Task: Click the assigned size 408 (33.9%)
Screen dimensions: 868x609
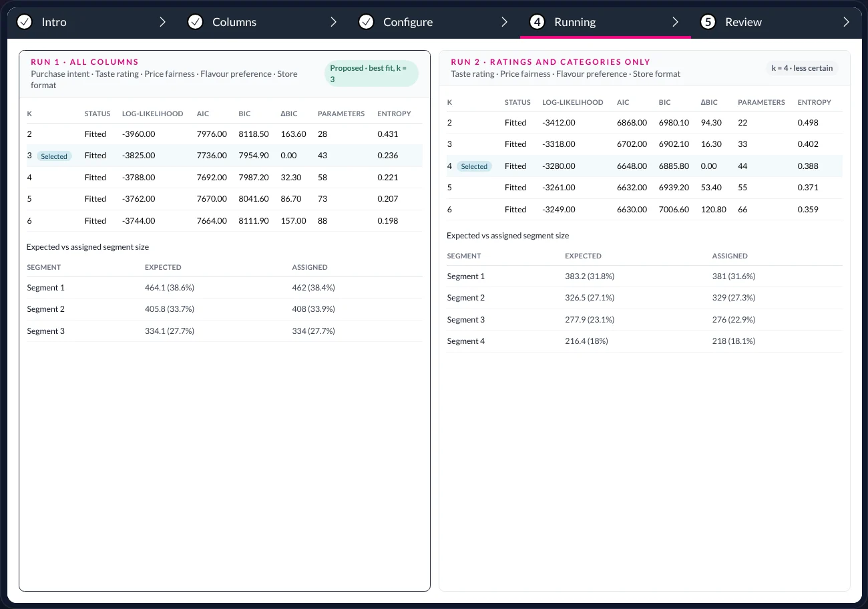Action: click(x=314, y=309)
